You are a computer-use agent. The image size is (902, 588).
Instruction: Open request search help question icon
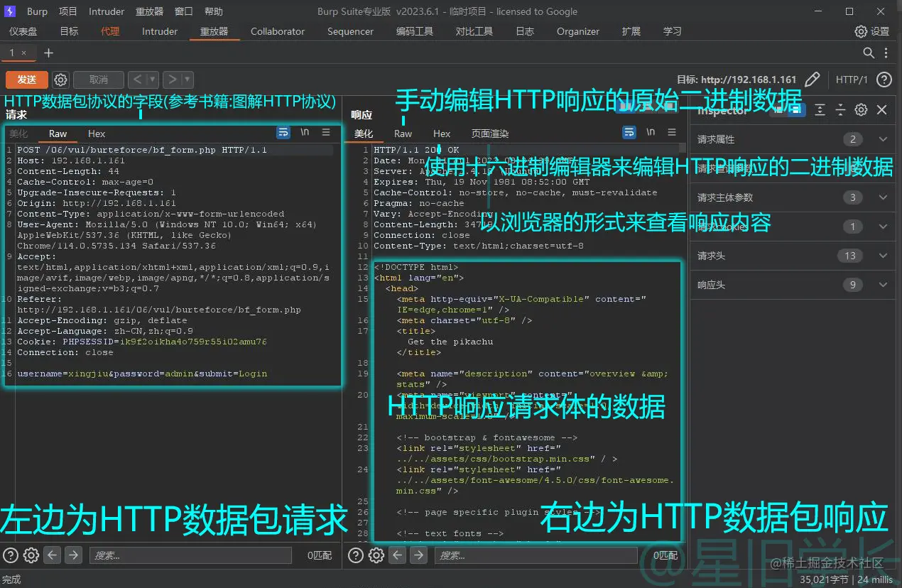coord(11,555)
